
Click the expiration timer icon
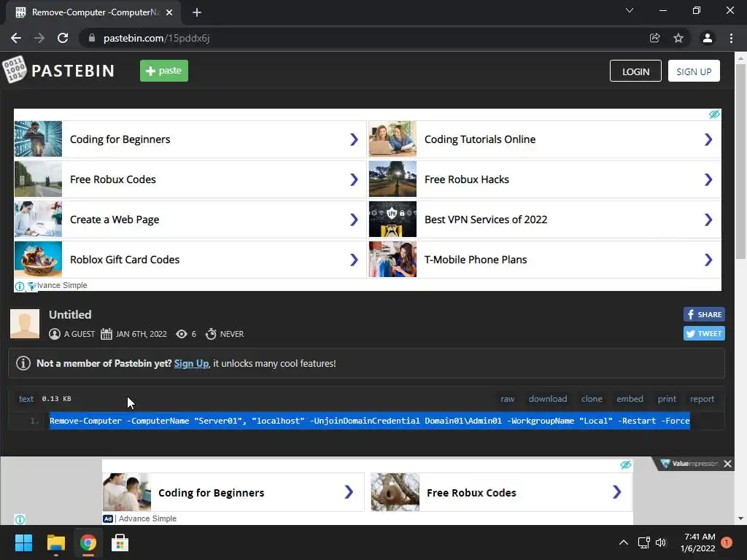[x=211, y=334]
